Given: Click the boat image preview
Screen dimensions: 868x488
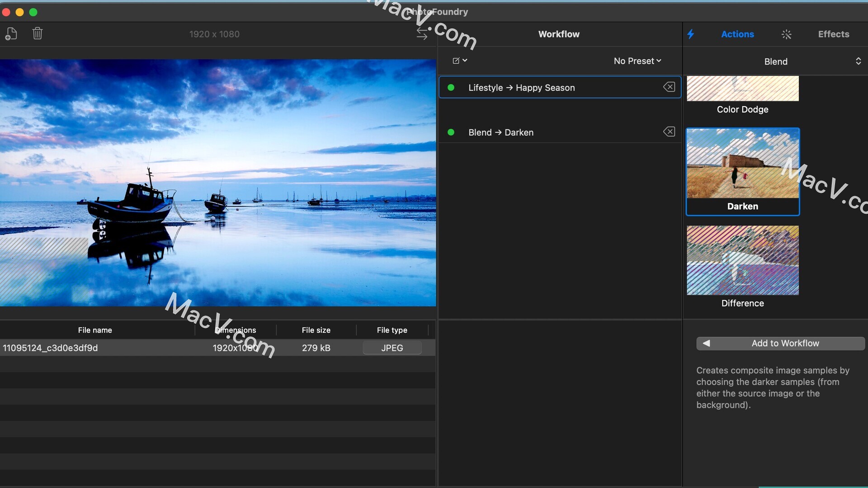Looking at the screenshot, I should point(218,183).
